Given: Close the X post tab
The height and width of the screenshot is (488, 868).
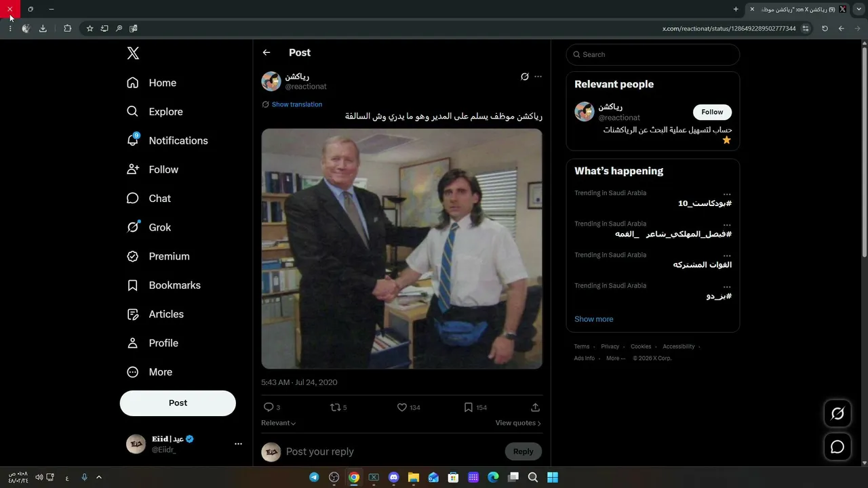Looking at the screenshot, I should pyautogui.click(x=752, y=9).
